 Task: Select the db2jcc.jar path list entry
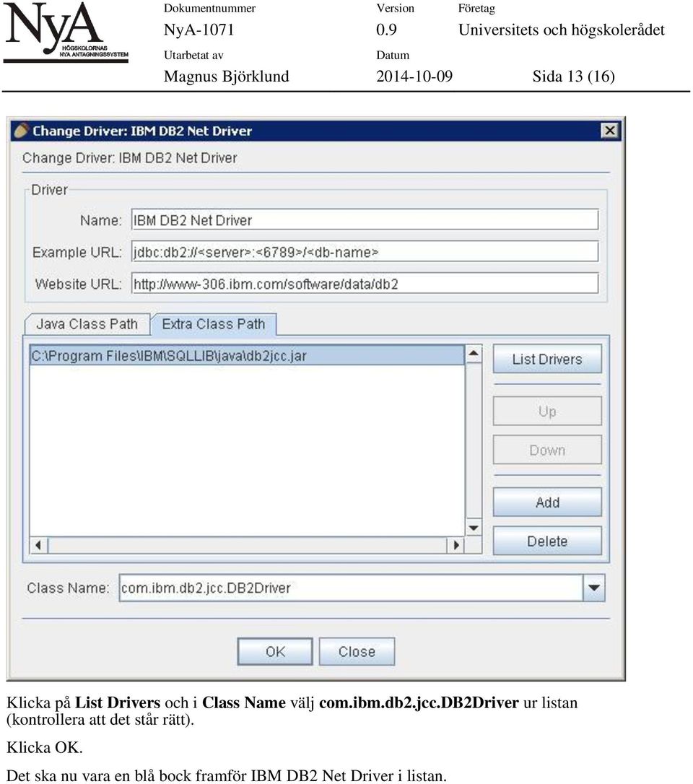[247, 355]
